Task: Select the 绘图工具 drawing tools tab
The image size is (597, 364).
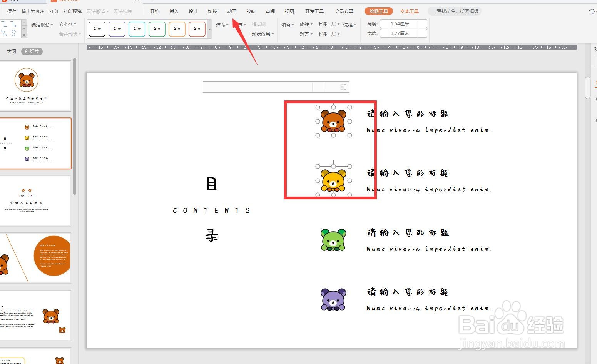Action: (x=379, y=11)
